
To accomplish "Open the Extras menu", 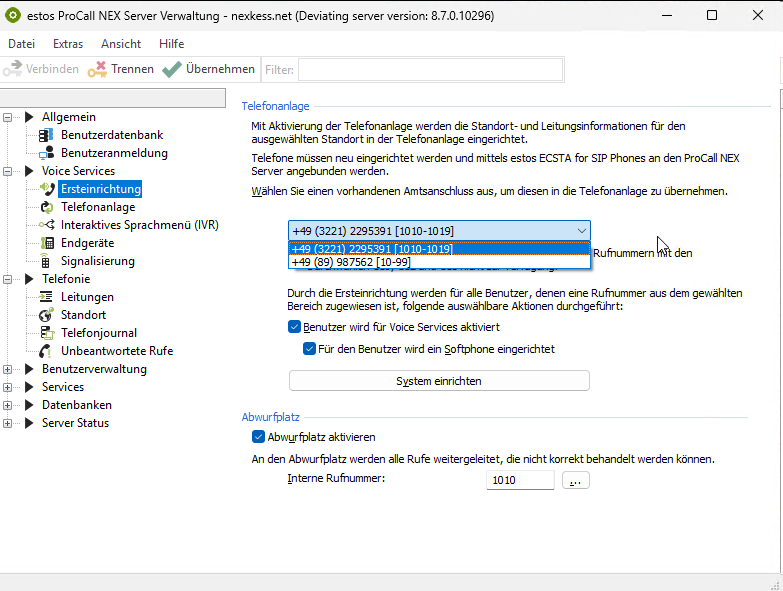I will (x=68, y=44).
